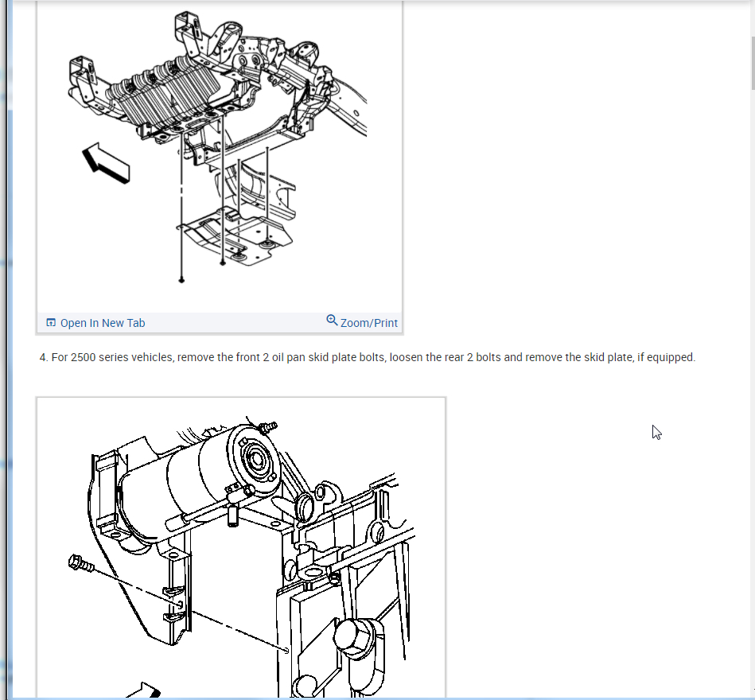Click the oil pan skid plate diagram
The image size is (755, 700).
(219, 155)
